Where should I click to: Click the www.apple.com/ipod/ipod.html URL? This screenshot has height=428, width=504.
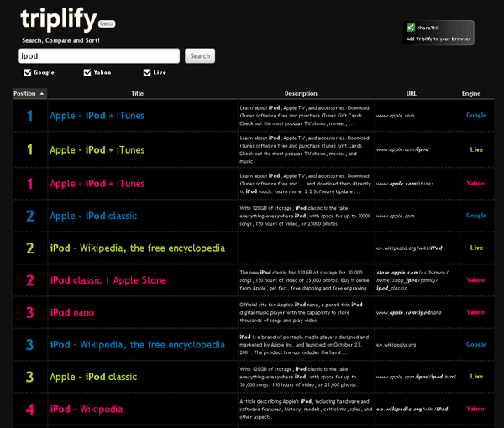click(x=416, y=377)
